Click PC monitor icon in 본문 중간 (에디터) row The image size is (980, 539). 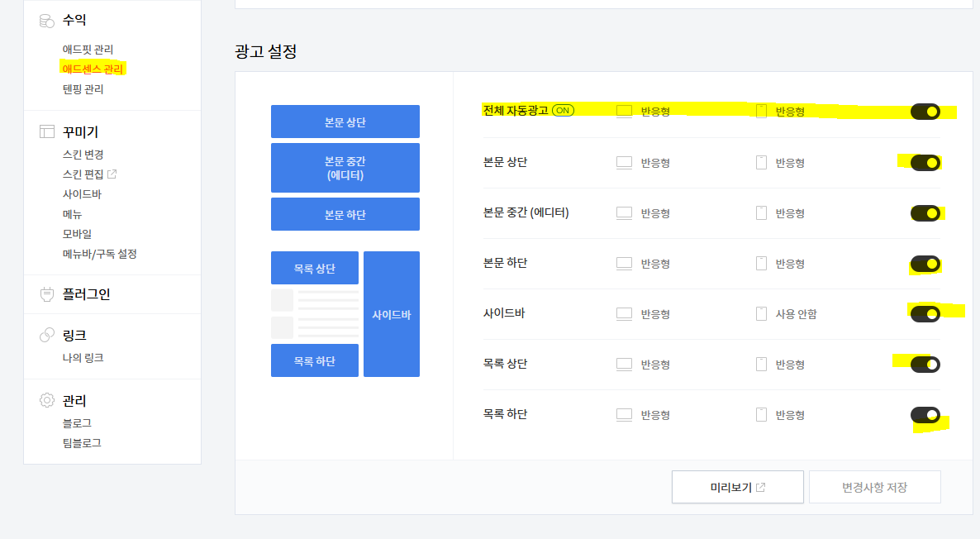point(625,213)
